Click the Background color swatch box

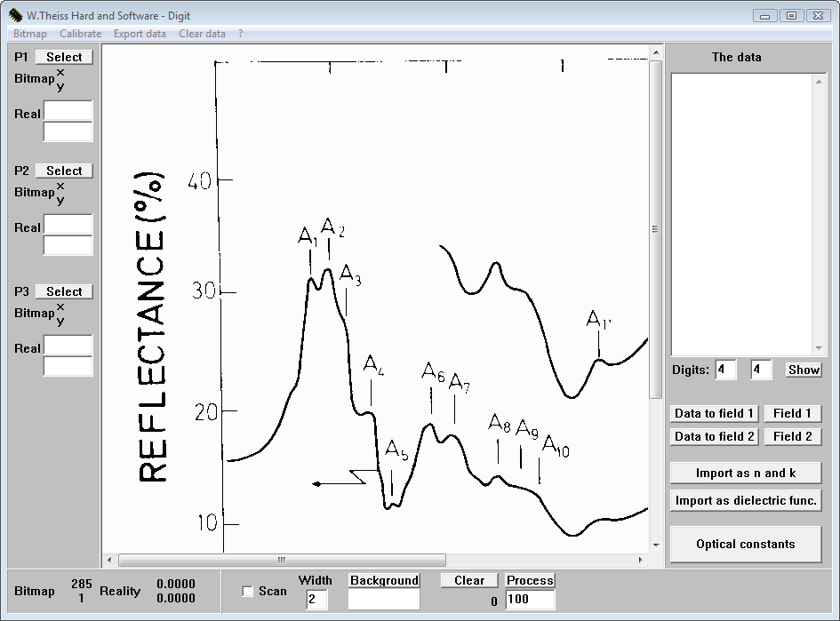click(383, 600)
